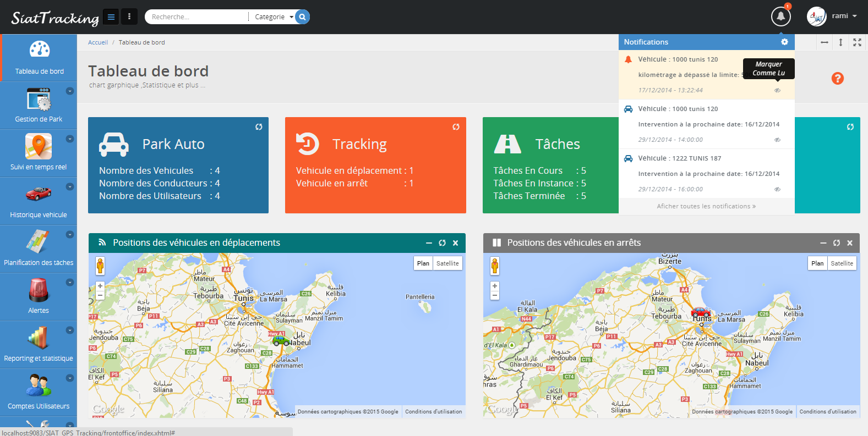Image resolution: width=868 pixels, height=436 pixels.
Task: Refresh the arrêts map panel
Action: click(837, 243)
